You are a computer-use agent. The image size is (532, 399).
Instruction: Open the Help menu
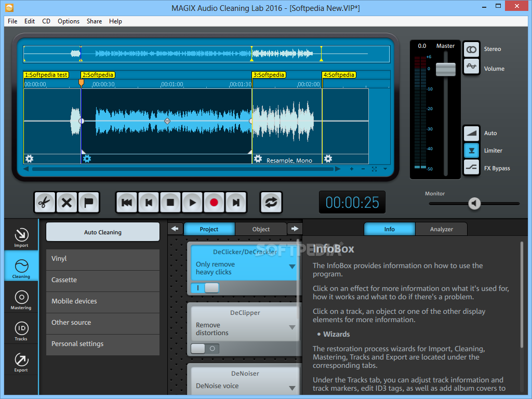coord(115,21)
